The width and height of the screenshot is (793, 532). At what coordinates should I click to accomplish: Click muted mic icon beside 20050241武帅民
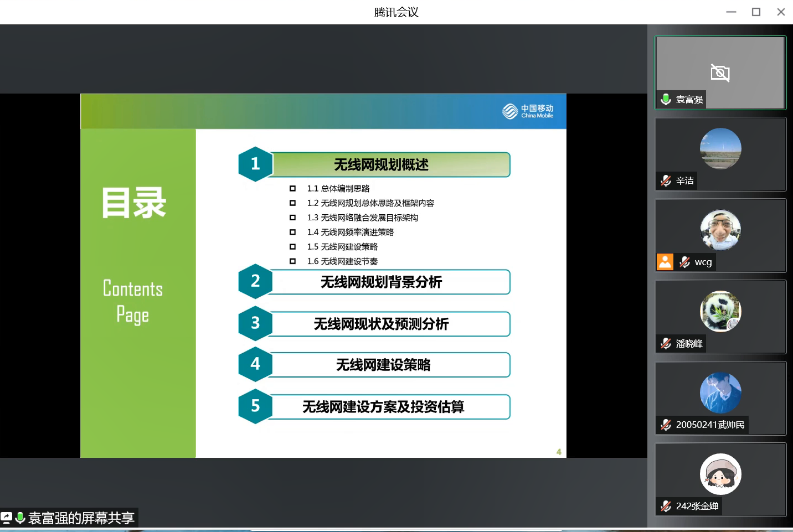click(666, 425)
